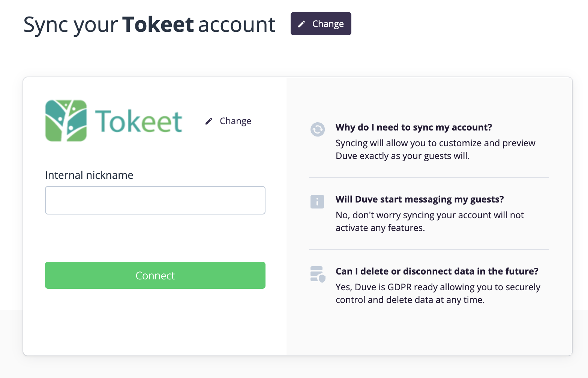Click the pencil icon inside the dark Change button
This screenshot has width=588, height=378.
(301, 24)
